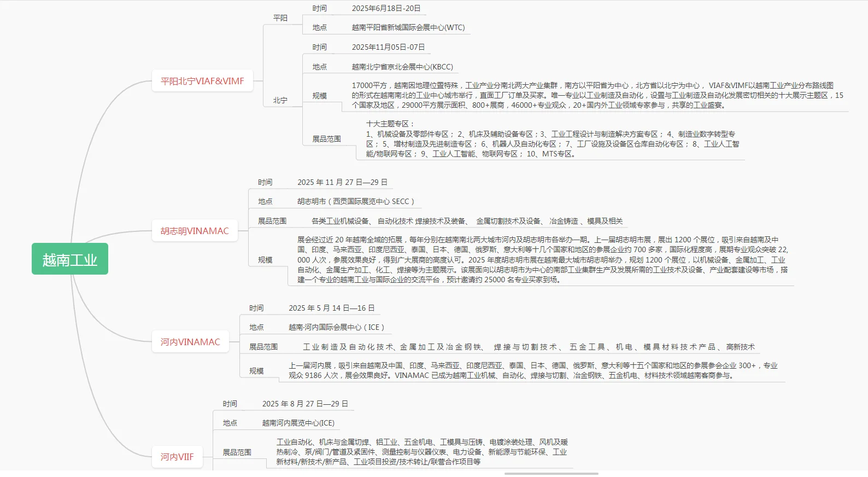Select exhibits text starting 各类工业机械设备
This screenshot has height=477, width=868.
click(467, 221)
